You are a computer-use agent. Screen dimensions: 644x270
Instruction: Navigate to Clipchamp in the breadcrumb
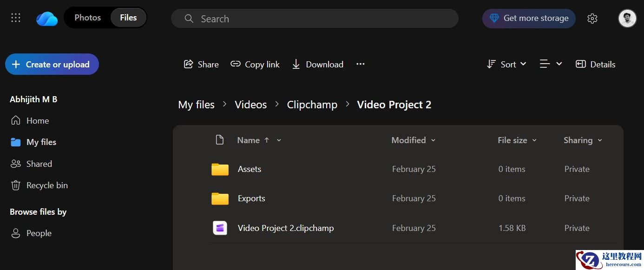(312, 105)
